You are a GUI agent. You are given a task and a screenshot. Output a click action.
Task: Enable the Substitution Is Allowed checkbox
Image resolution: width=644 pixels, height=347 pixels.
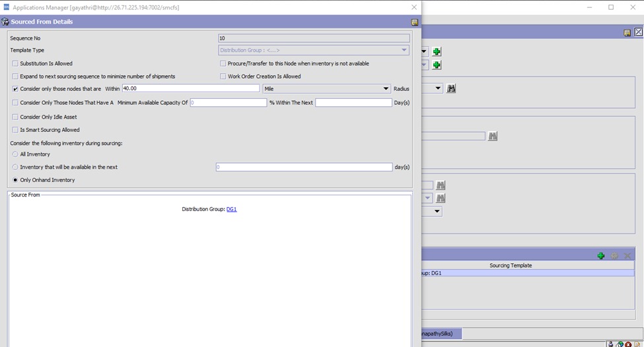(15, 64)
